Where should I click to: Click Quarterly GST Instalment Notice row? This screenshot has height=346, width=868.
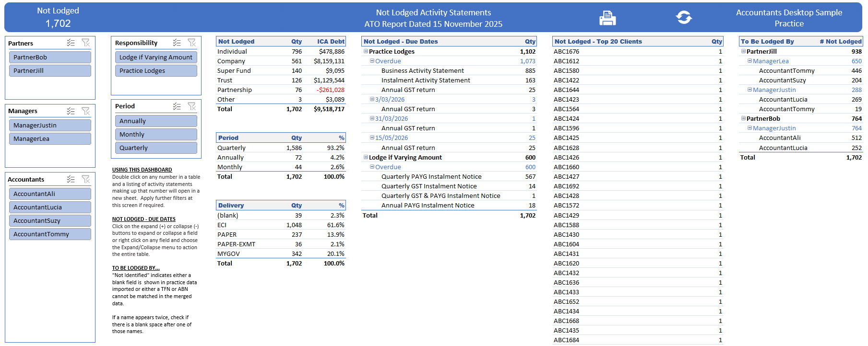click(x=449, y=186)
